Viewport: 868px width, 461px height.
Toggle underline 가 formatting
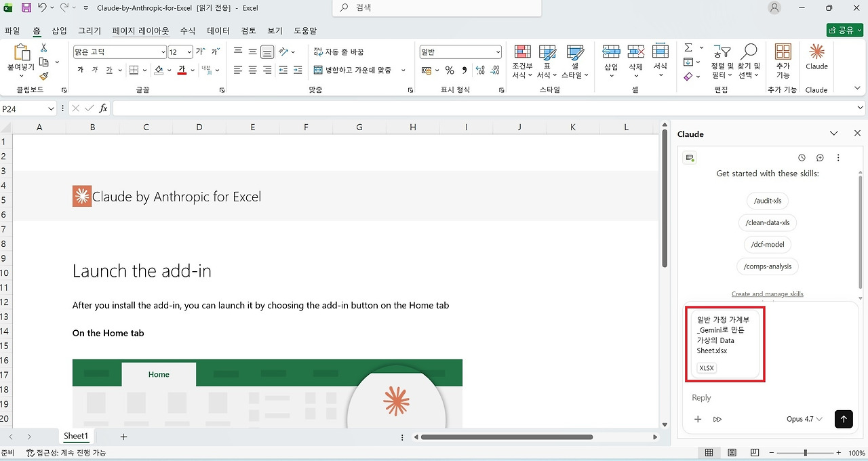[108, 70]
